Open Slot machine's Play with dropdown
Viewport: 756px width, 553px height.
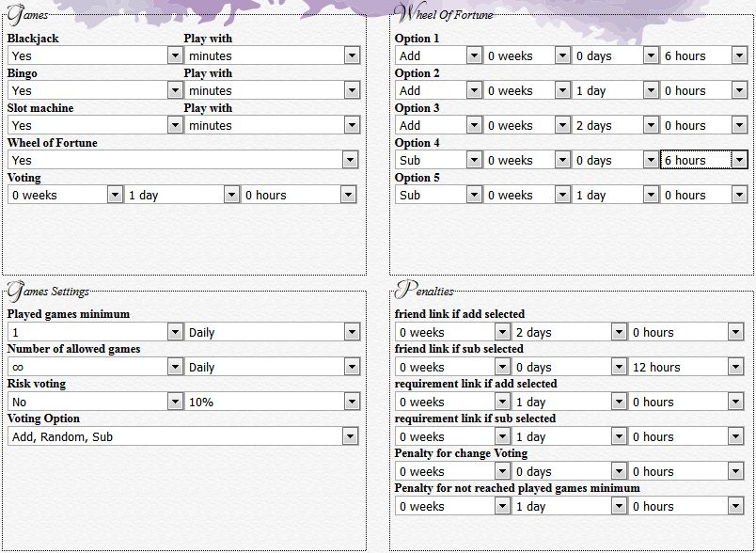[273, 125]
